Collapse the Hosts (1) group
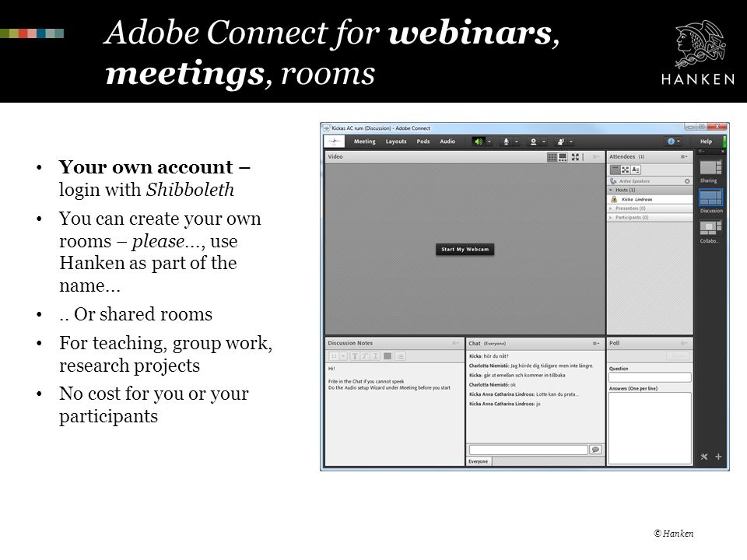This screenshot has width=747, height=560. coord(612,190)
